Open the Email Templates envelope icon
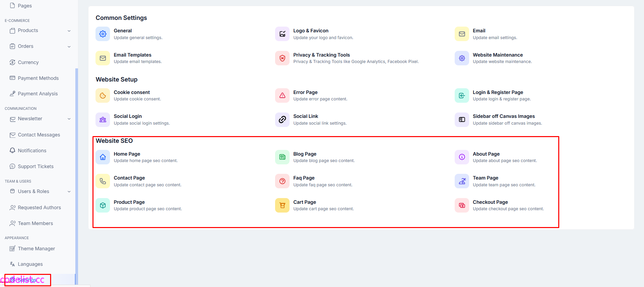 (x=103, y=58)
